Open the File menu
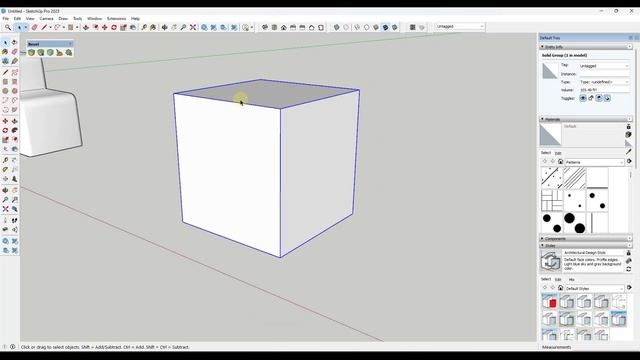This screenshot has height=360, width=640. [x=6, y=18]
